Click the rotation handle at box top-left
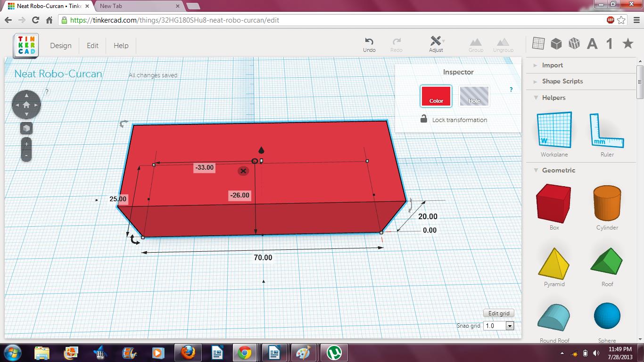Viewport: 644px width, 362px height. [124, 123]
